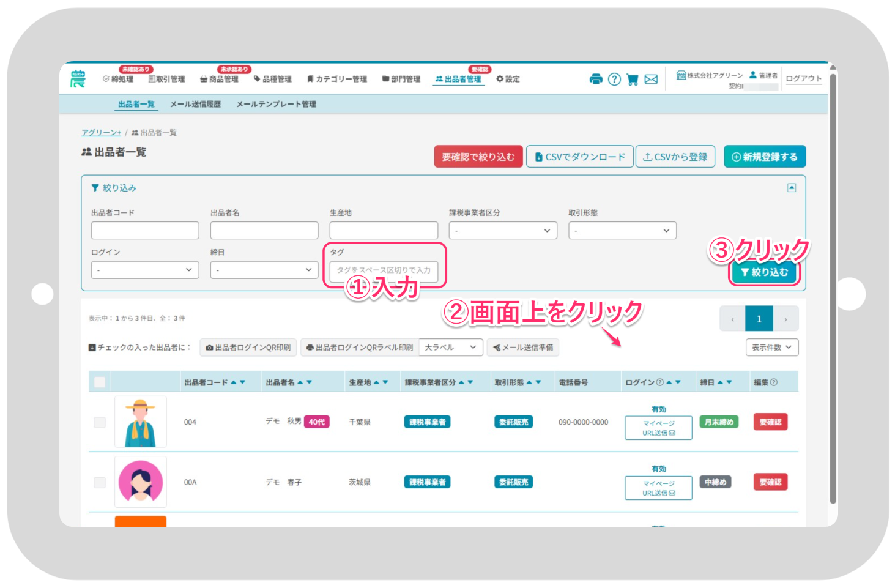This screenshot has width=895, height=588.
Task: Open the 表示件数 dropdown
Action: (771, 348)
